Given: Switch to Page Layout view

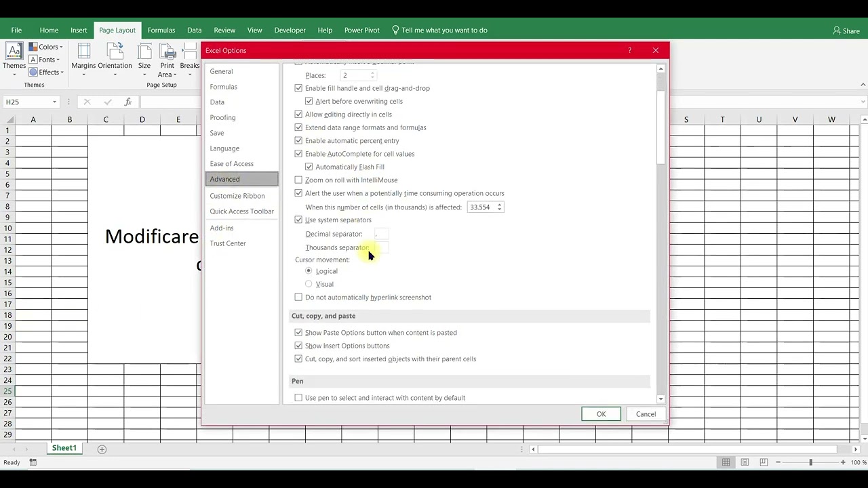Looking at the screenshot, I should (x=745, y=462).
